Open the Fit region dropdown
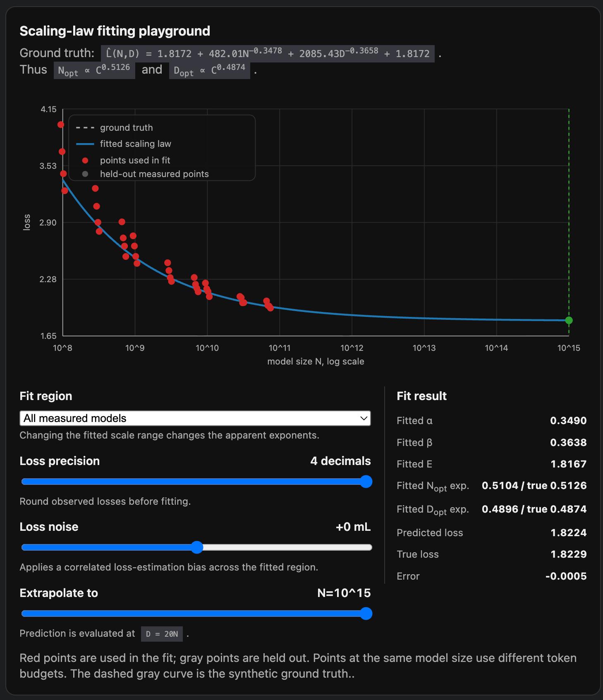The height and width of the screenshot is (700, 603). point(195,418)
